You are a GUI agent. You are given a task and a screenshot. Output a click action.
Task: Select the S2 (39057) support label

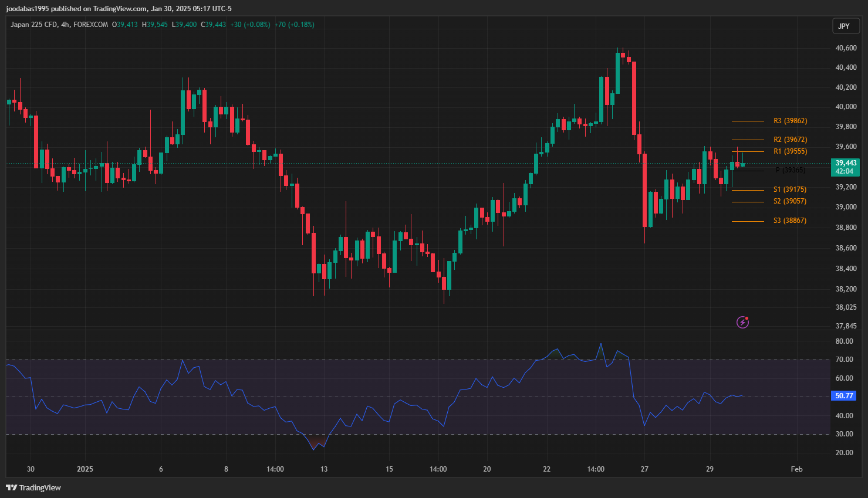click(790, 201)
